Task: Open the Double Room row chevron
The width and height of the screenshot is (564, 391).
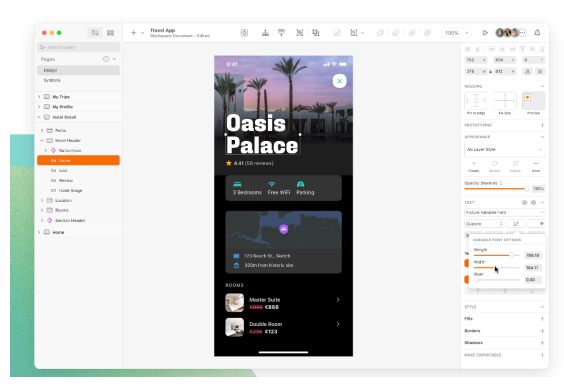Action: pos(338,324)
